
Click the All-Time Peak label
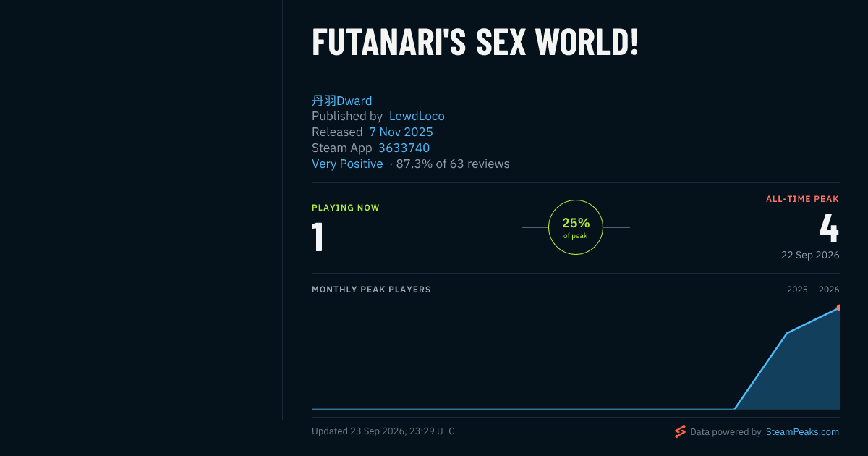tap(803, 199)
